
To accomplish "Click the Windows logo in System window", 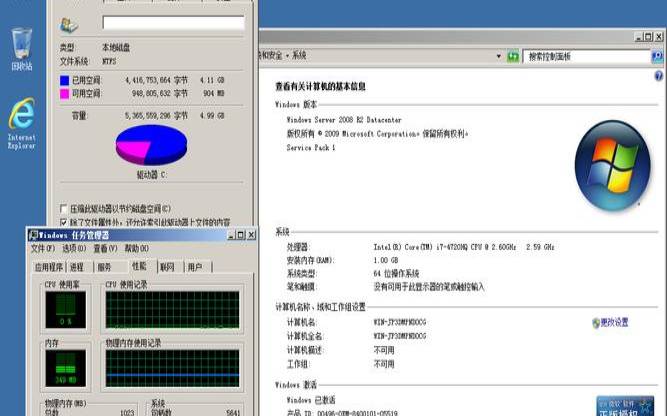I will (x=612, y=165).
